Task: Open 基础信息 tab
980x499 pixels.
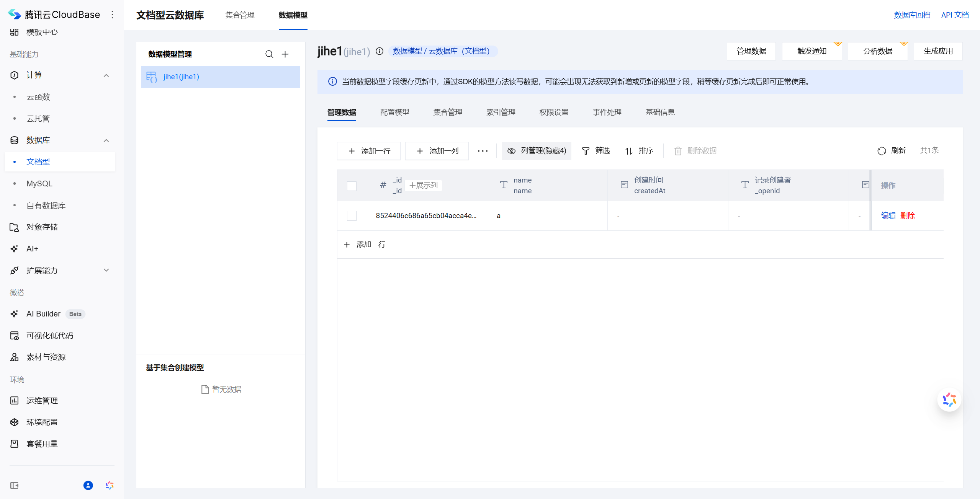Action: click(x=660, y=112)
